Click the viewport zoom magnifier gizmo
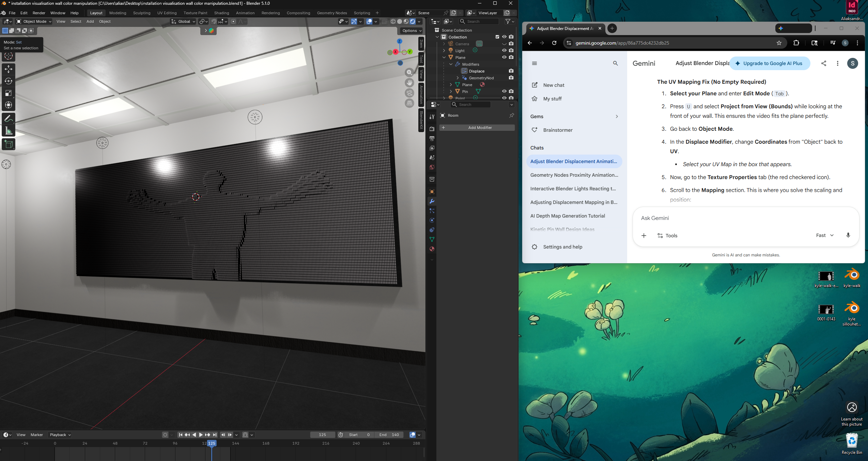Viewport: 868px width, 461px height. tap(409, 72)
